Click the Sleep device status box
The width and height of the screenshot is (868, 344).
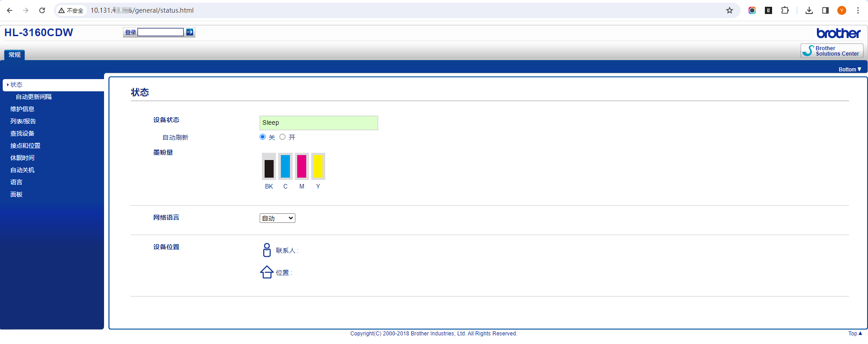(x=319, y=123)
